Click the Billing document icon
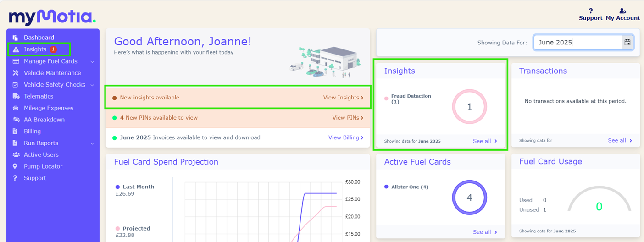Viewport: 644px width, 242px height. [x=16, y=132]
